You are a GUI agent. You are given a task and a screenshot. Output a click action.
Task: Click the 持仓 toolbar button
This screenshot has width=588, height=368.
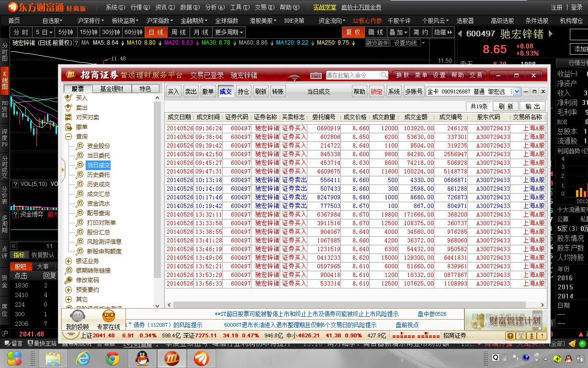click(x=243, y=92)
